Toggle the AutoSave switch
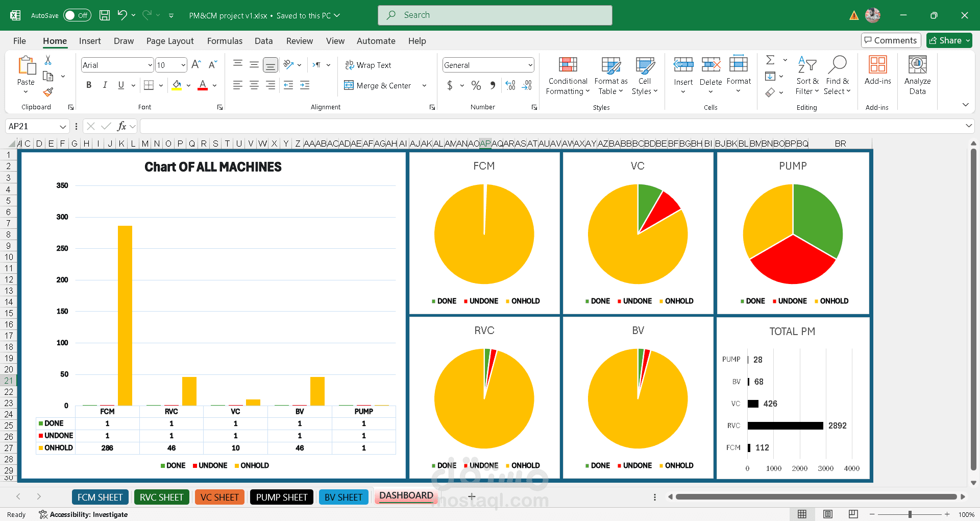This screenshot has width=980, height=521. click(77, 15)
